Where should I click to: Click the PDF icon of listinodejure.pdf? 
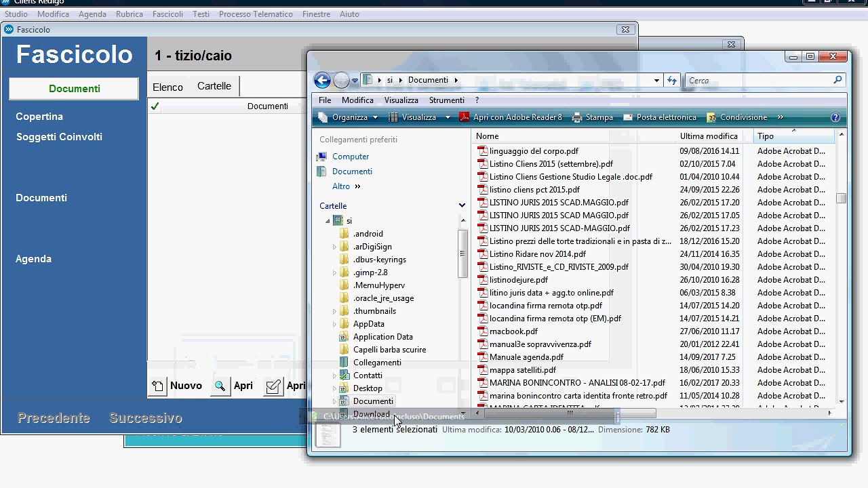tap(482, 280)
